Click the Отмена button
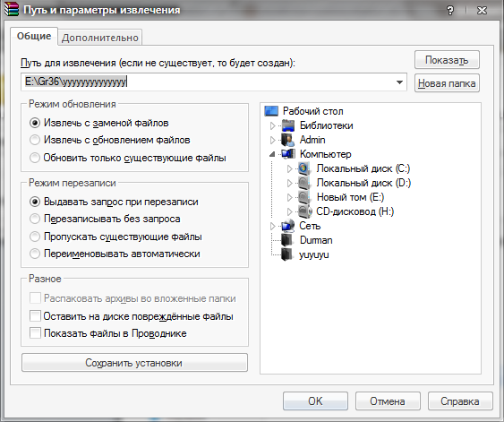504x422 pixels. pos(388,401)
